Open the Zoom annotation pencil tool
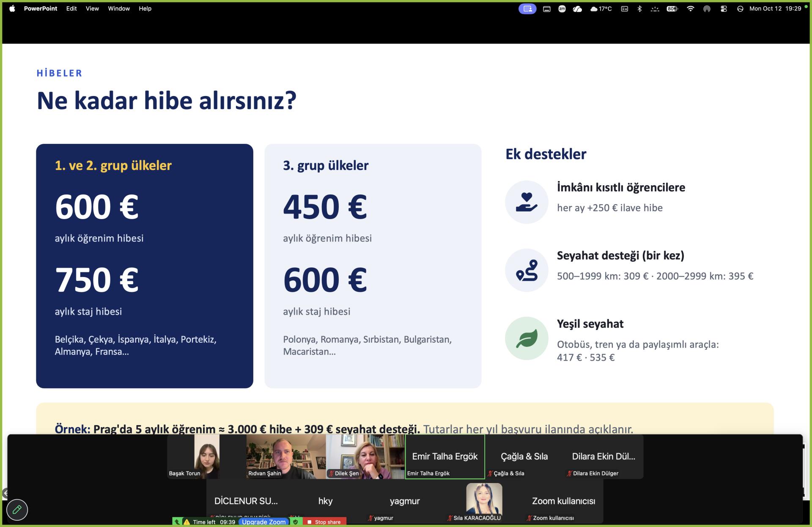This screenshot has height=527, width=812. [x=17, y=510]
